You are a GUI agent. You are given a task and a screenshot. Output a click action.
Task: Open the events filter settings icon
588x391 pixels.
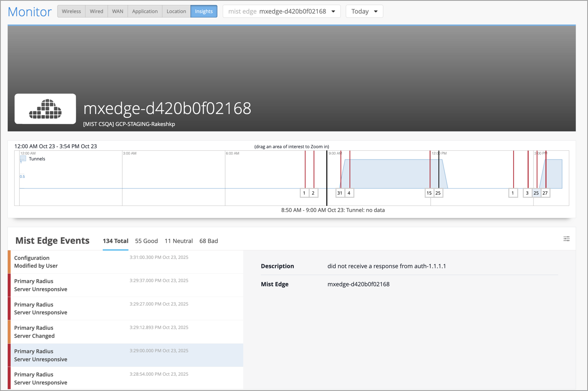566,239
